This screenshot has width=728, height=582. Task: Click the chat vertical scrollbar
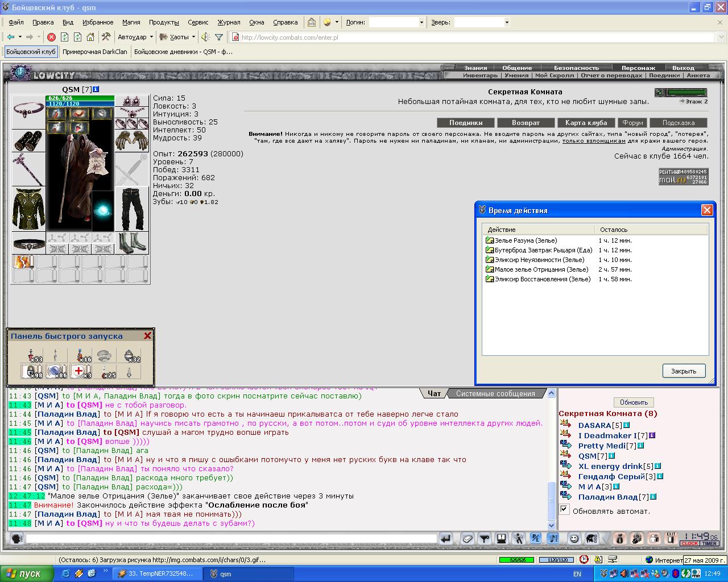click(551, 459)
